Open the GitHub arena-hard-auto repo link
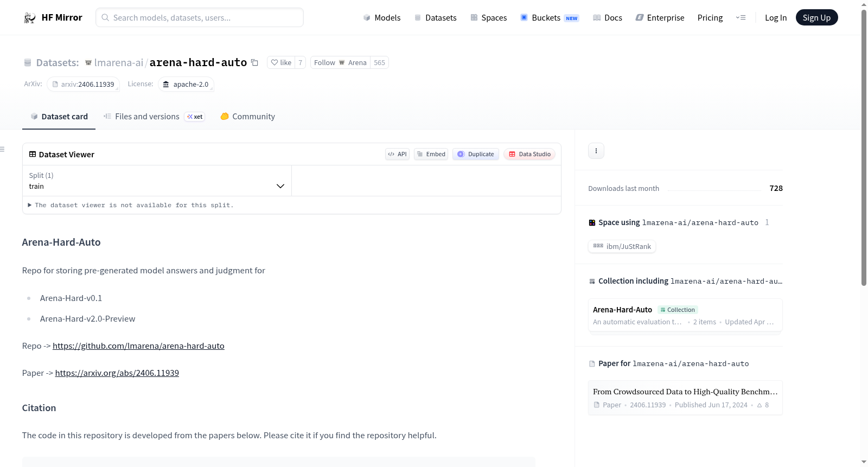The image size is (868, 467). coord(138,346)
